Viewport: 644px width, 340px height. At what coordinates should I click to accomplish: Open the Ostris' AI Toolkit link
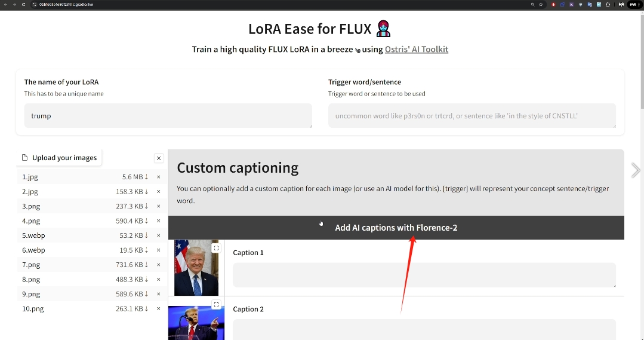[417, 50]
